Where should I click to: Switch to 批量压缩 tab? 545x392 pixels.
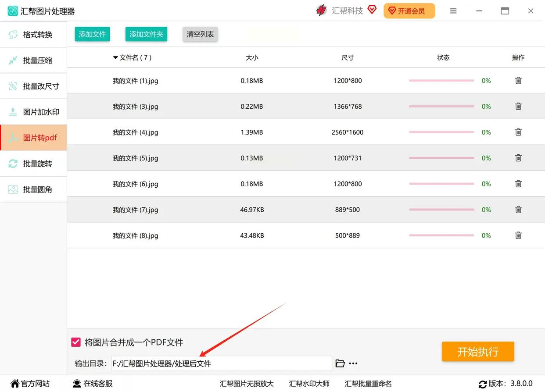(33, 61)
